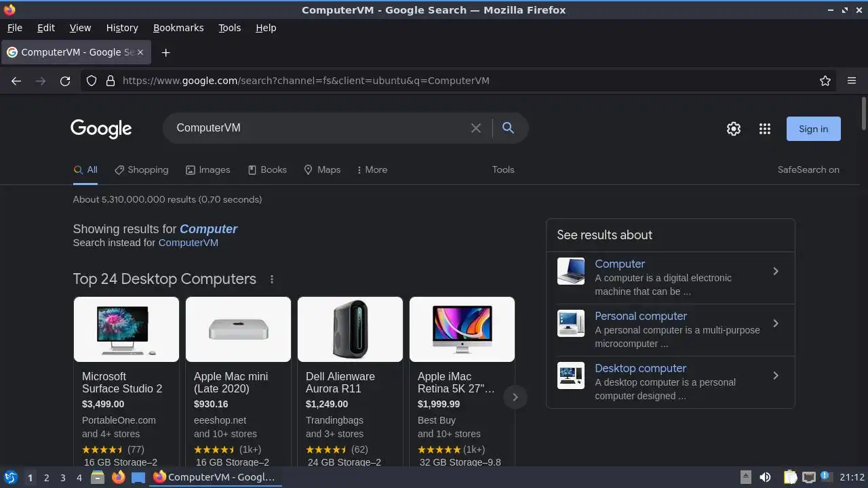Image resolution: width=868 pixels, height=488 pixels.
Task: Open the History menu
Action: (x=122, y=28)
